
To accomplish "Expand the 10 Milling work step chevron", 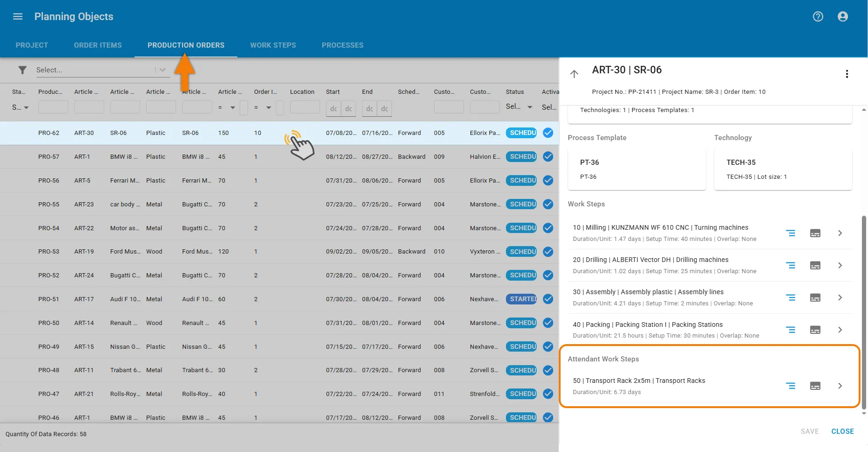I will click(840, 233).
